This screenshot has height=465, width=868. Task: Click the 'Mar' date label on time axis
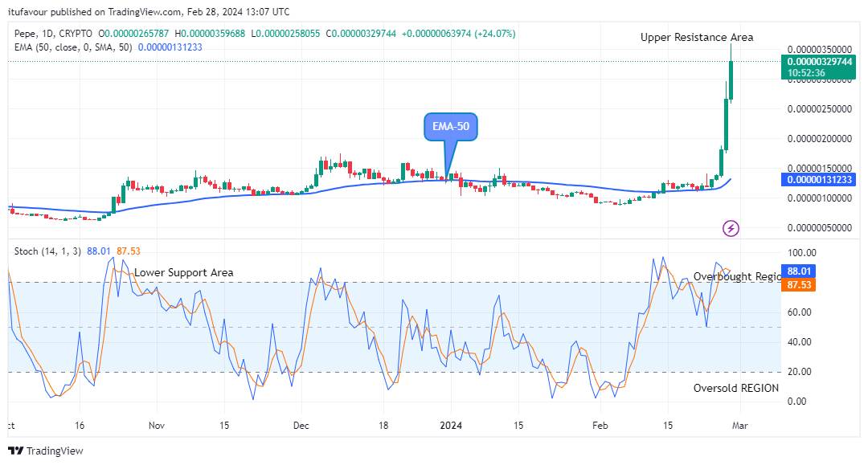[740, 425]
